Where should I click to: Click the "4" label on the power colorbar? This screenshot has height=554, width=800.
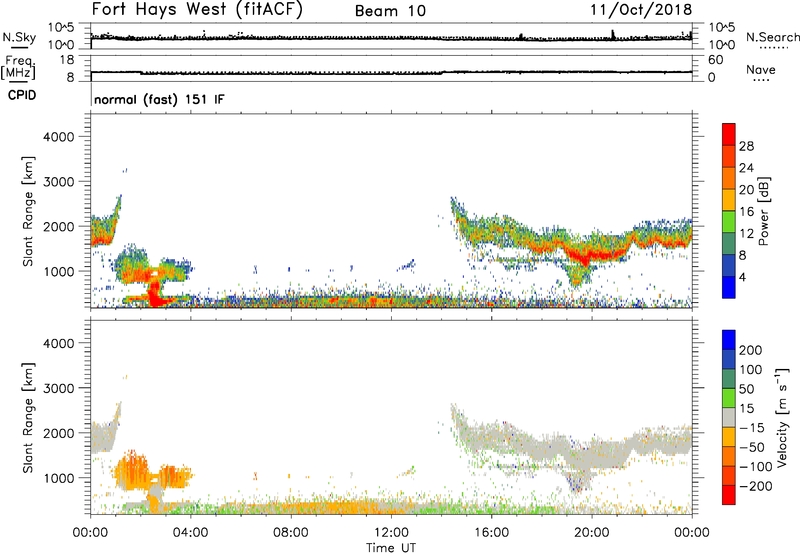pos(742,277)
